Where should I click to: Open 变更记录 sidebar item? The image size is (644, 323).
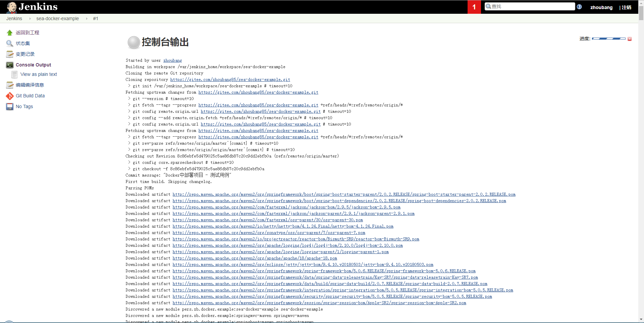[x=25, y=54]
